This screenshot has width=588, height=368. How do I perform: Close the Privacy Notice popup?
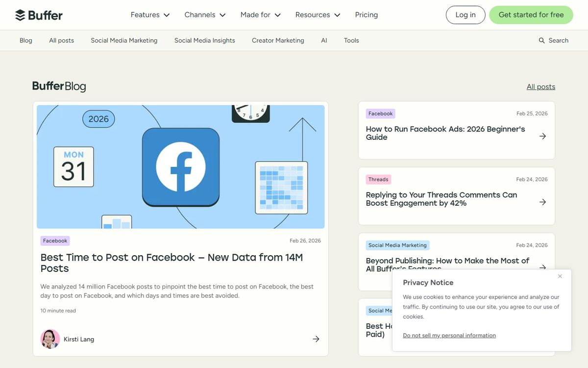pos(560,276)
